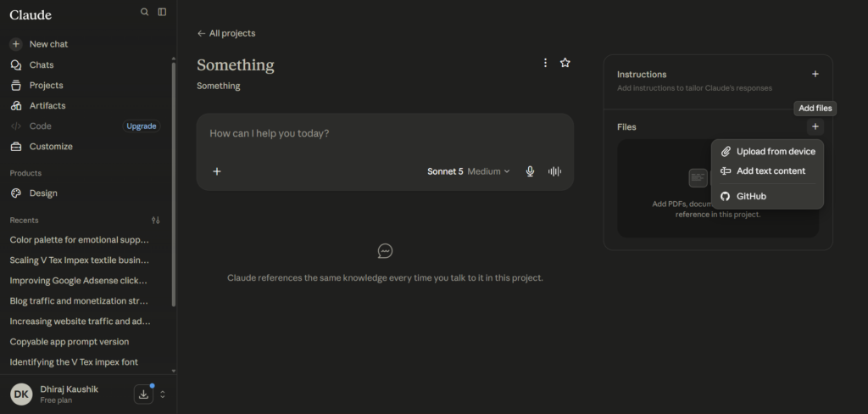
Task: Open the Dhiraj Kaushik account name
Action: point(70,389)
